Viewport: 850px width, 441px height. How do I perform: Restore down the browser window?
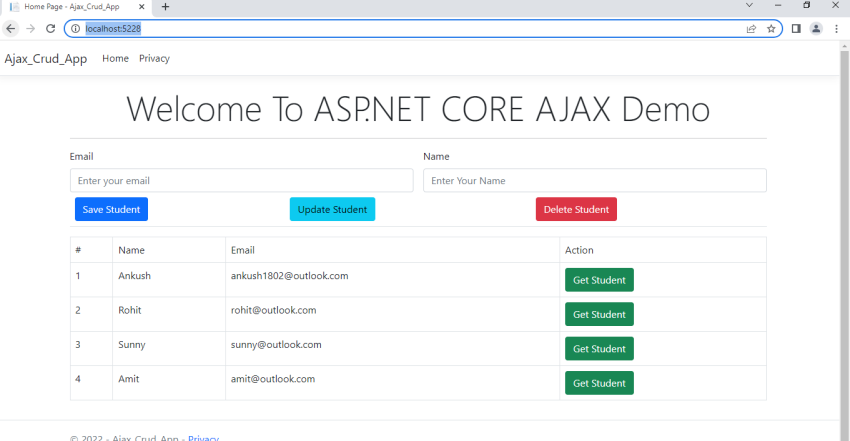(807, 5)
